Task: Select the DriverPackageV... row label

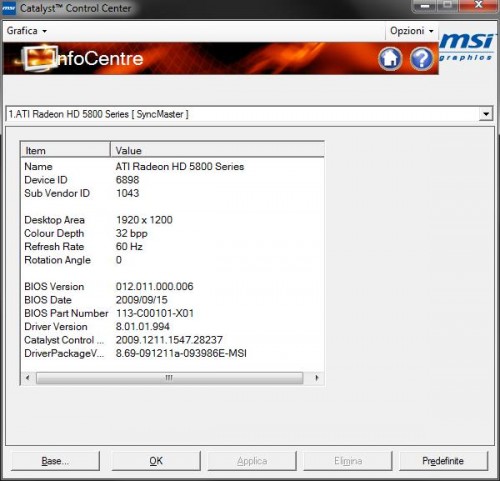Action: [64, 353]
